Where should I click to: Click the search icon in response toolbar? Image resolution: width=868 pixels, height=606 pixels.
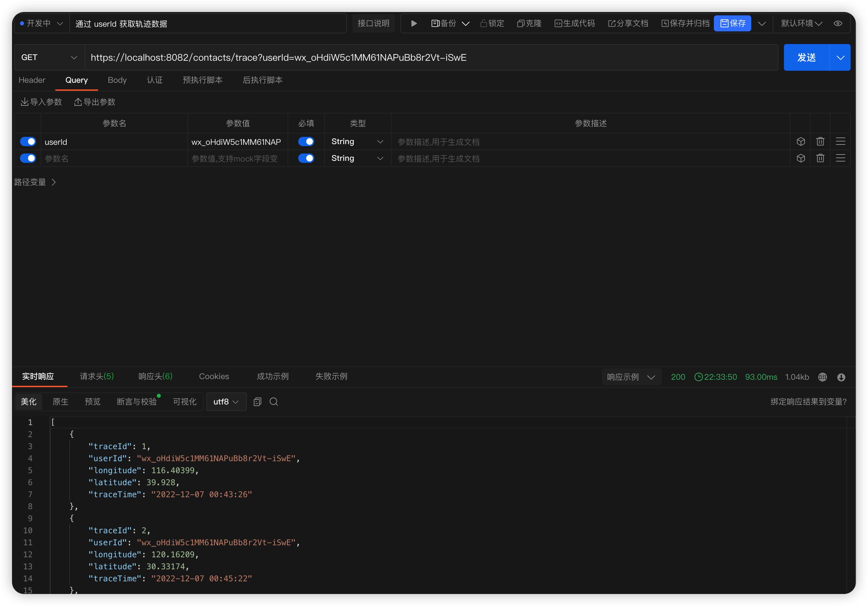click(274, 402)
